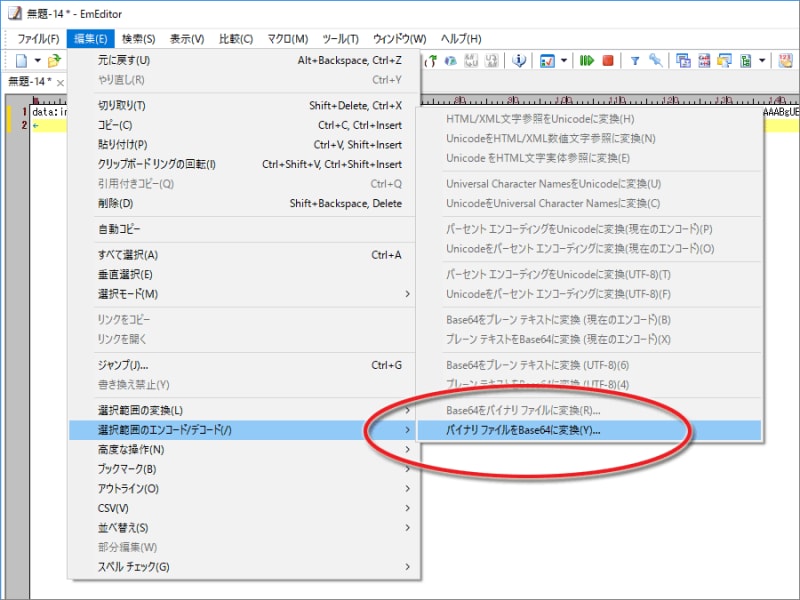Image resolution: width=800 pixels, height=600 pixels.
Task: Click the compare documents toolbar icon
Action: point(683,61)
